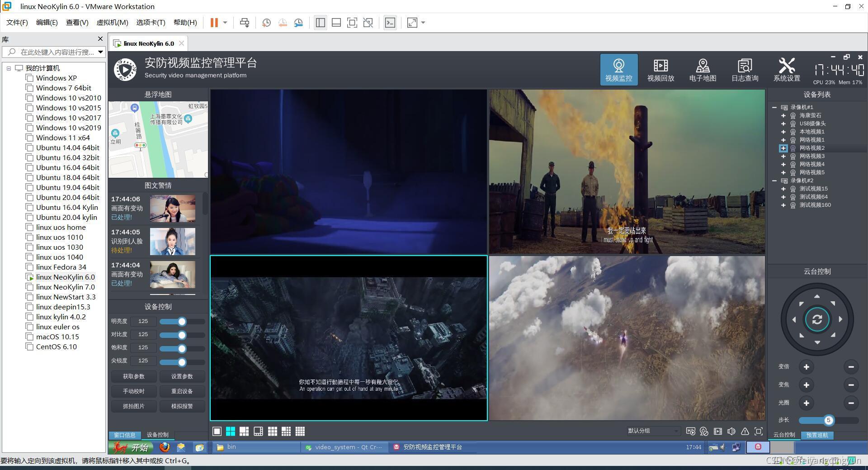Click the platform play logo icon
Image resolution: width=868 pixels, height=470 pixels.
coord(125,70)
